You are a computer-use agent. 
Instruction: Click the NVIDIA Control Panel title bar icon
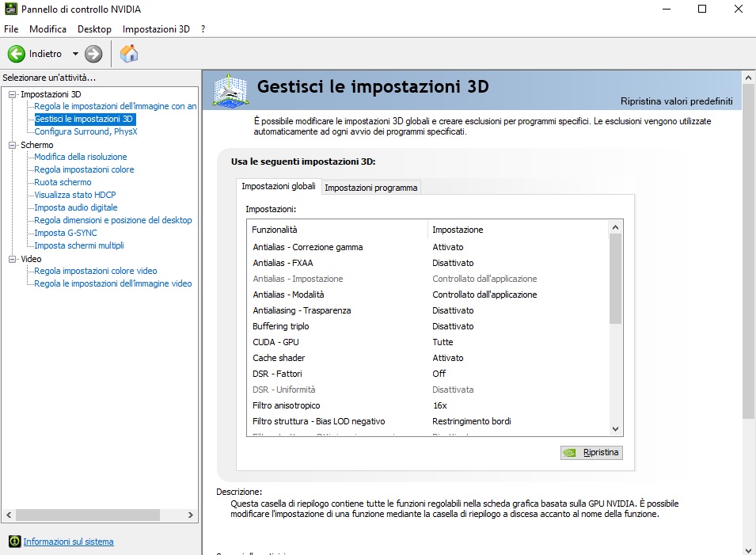point(10,9)
